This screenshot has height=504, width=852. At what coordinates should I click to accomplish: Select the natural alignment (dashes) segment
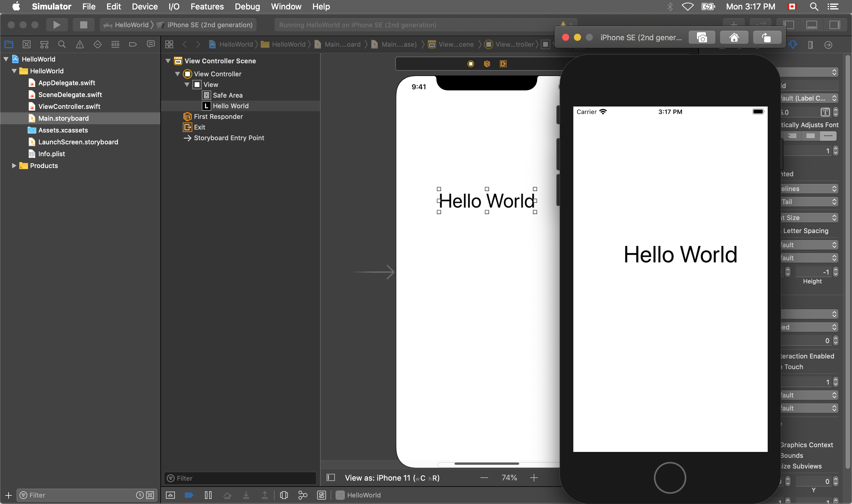pos(828,136)
